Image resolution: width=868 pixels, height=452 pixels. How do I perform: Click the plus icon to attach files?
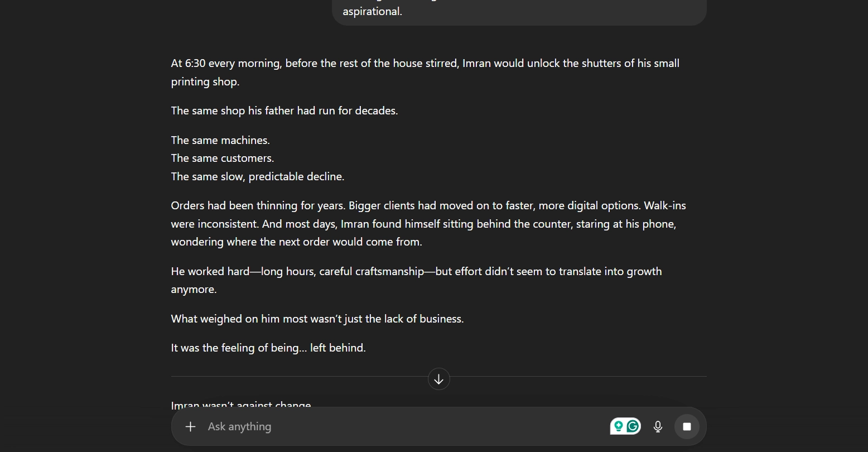tap(190, 427)
